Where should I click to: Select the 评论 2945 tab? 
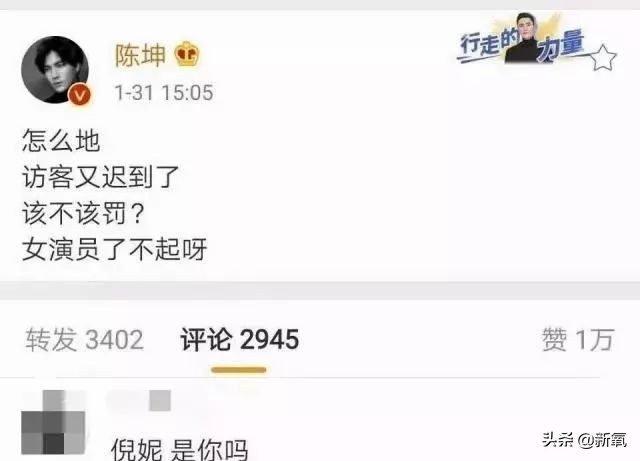click(x=240, y=340)
